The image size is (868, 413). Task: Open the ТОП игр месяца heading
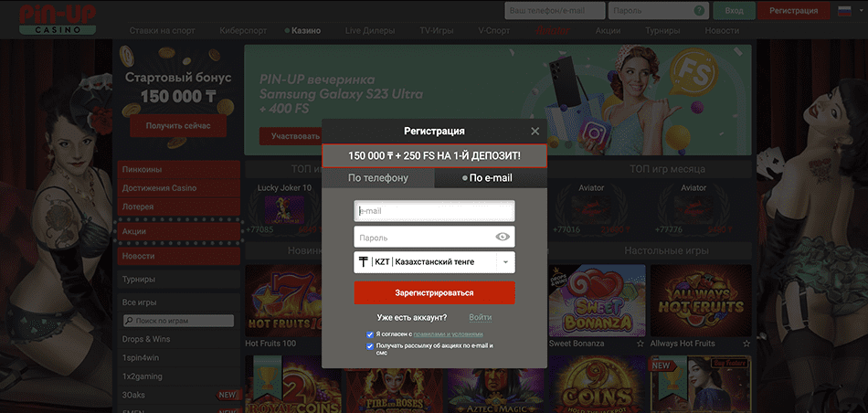coord(667,169)
